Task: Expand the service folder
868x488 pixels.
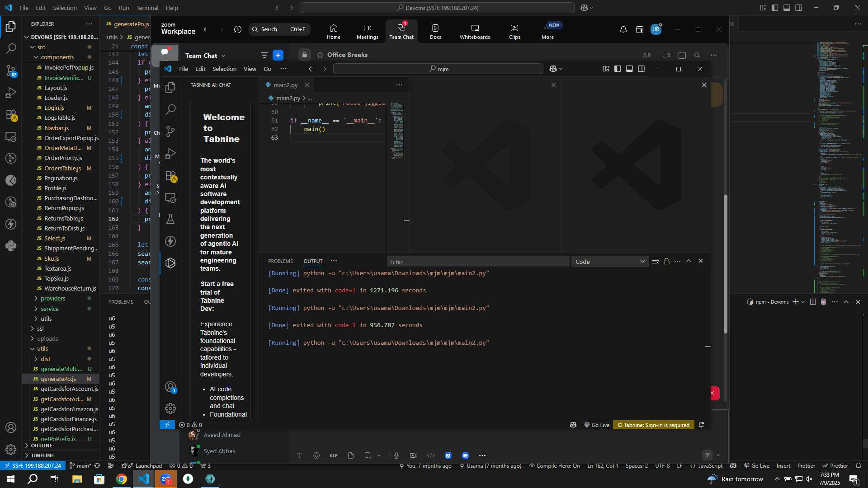Action: click(50, 309)
